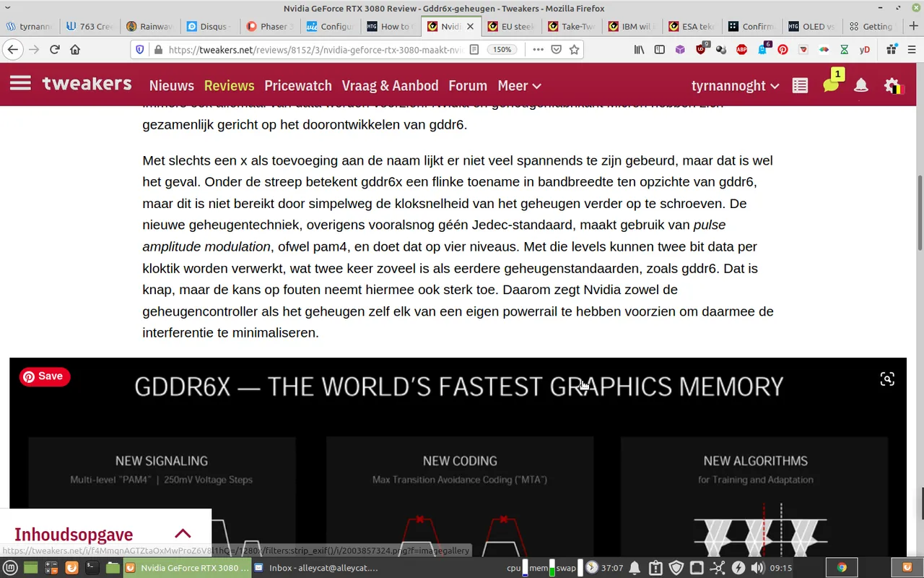Viewport: 924px width, 578px height.
Task: Switch to the Rainway tab
Action: point(149,26)
